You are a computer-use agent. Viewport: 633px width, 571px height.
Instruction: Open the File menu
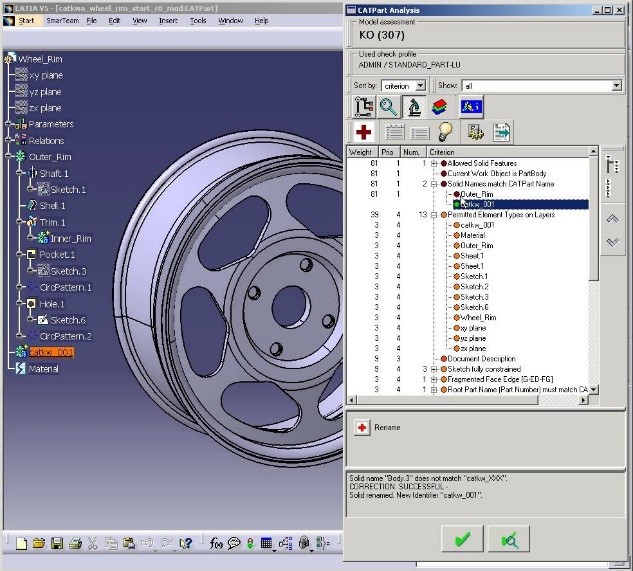92,21
